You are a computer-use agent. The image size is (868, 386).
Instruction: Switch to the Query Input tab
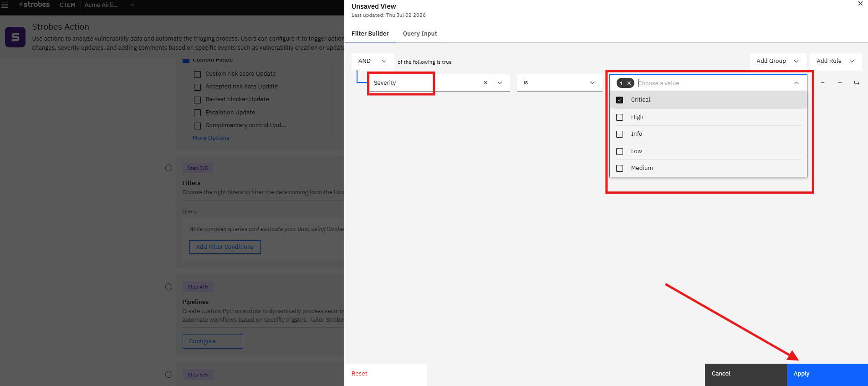click(x=420, y=34)
